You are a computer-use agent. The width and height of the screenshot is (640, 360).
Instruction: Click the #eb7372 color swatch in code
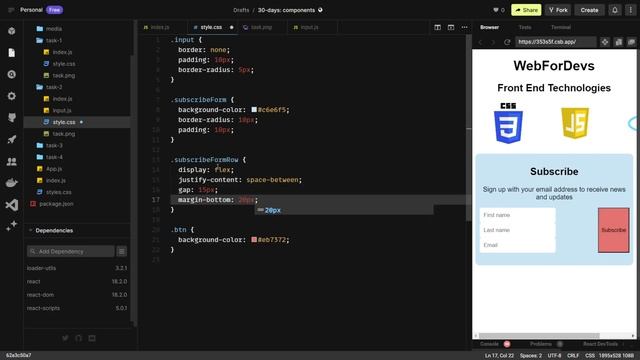click(x=254, y=240)
